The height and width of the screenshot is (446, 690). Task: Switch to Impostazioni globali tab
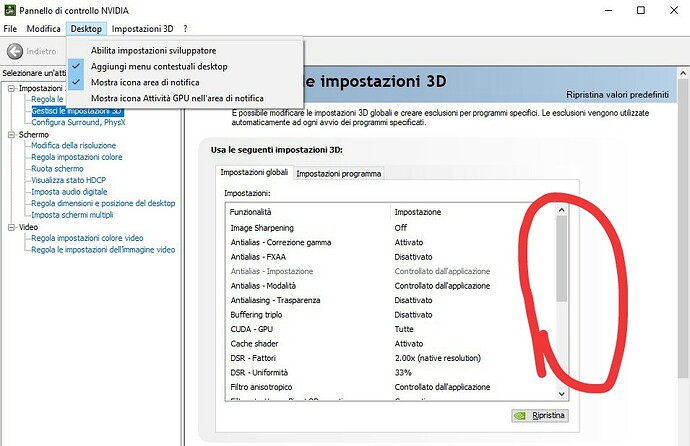pyautogui.click(x=254, y=172)
